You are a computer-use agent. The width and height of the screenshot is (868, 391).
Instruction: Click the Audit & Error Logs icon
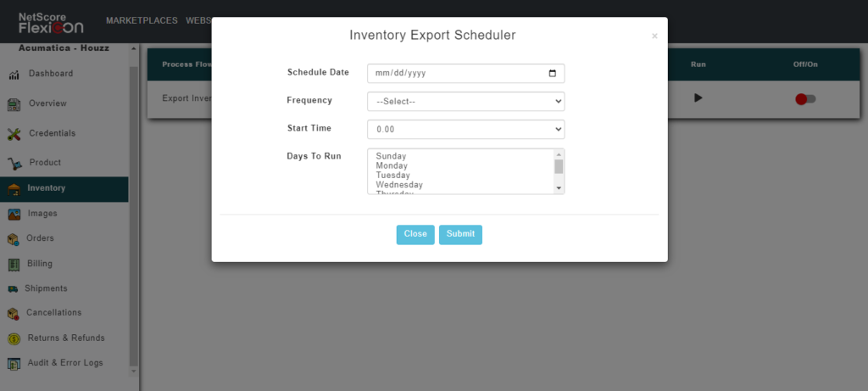14,364
